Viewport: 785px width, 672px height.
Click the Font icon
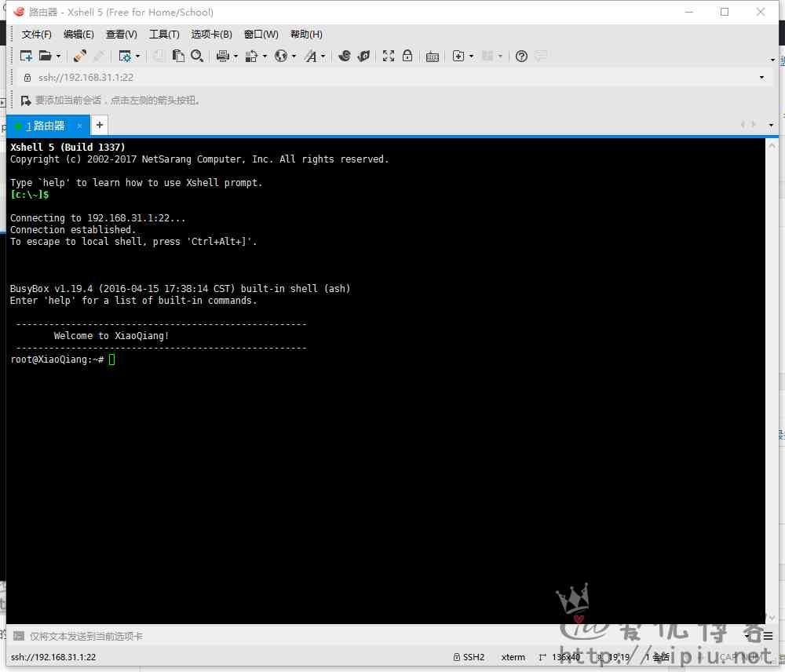(311, 56)
